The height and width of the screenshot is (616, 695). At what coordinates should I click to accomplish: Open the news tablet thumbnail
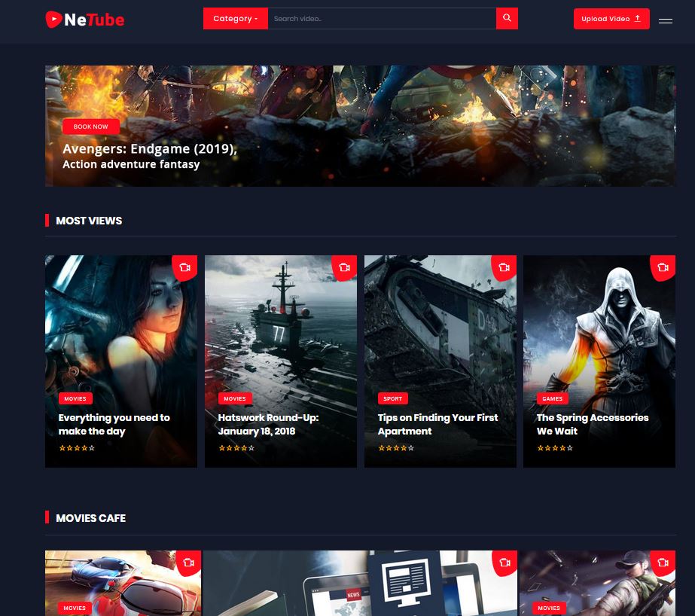point(361,583)
